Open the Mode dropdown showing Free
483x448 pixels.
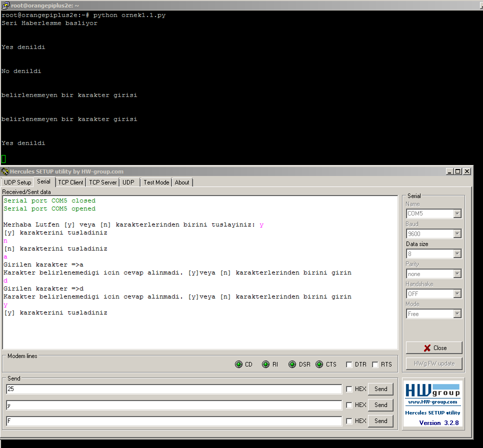(x=458, y=313)
